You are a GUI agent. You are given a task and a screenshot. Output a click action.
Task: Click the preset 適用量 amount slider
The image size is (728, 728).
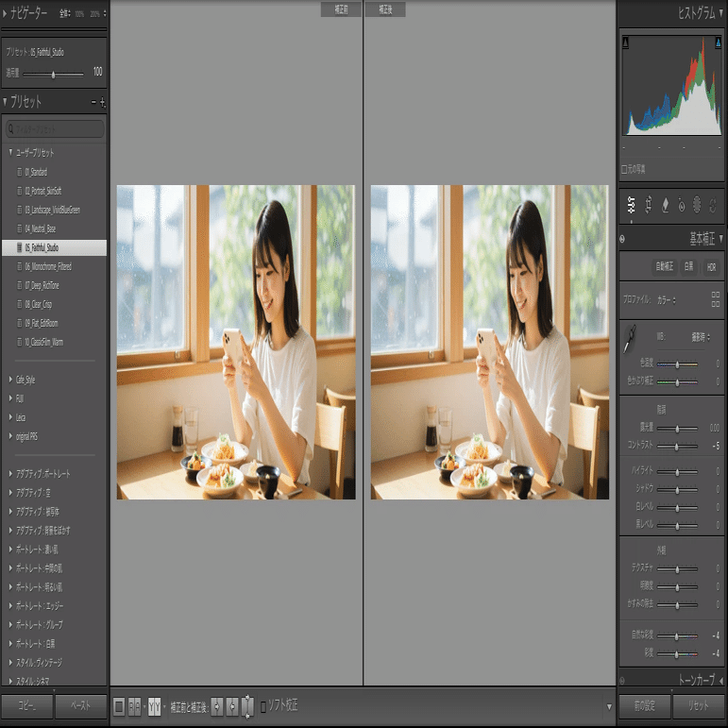(54, 75)
